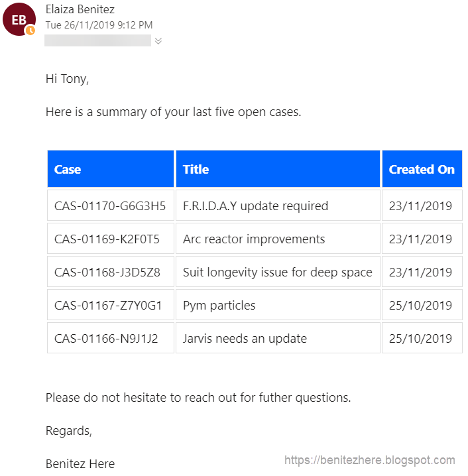468x476 pixels.
Task: Click the blurred recipient address field
Action: point(97,40)
